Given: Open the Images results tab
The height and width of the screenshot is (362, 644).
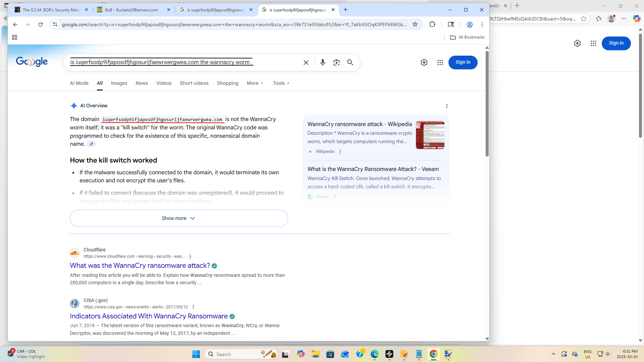Looking at the screenshot, I should (119, 83).
